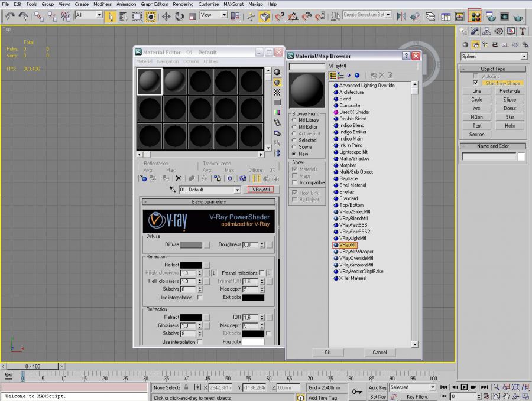
Task: Open the Graph Editors menu
Action: coord(154,4)
